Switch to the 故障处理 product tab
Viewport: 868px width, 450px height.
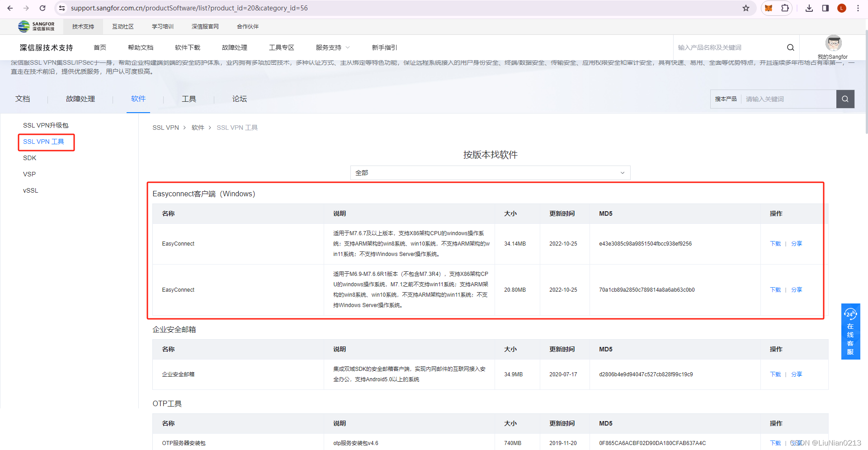tap(80, 99)
